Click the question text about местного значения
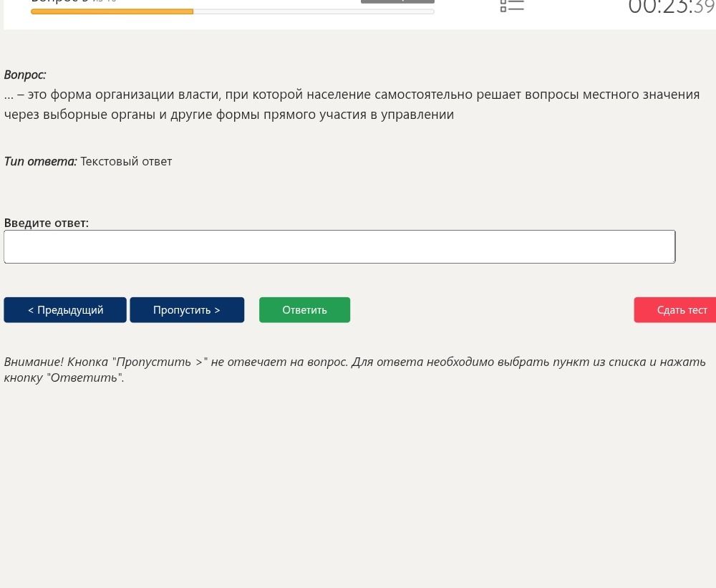 click(352, 104)
